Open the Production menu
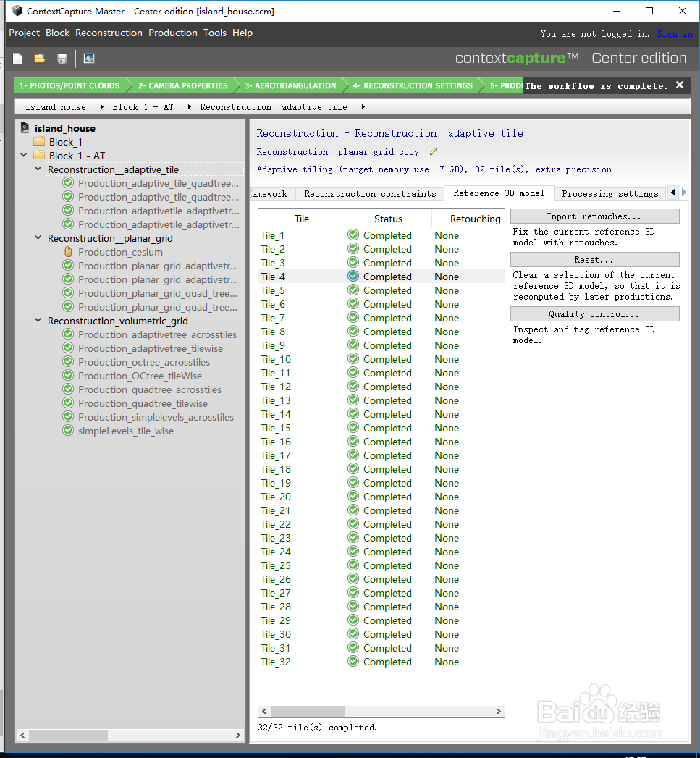 coord(172,33)
